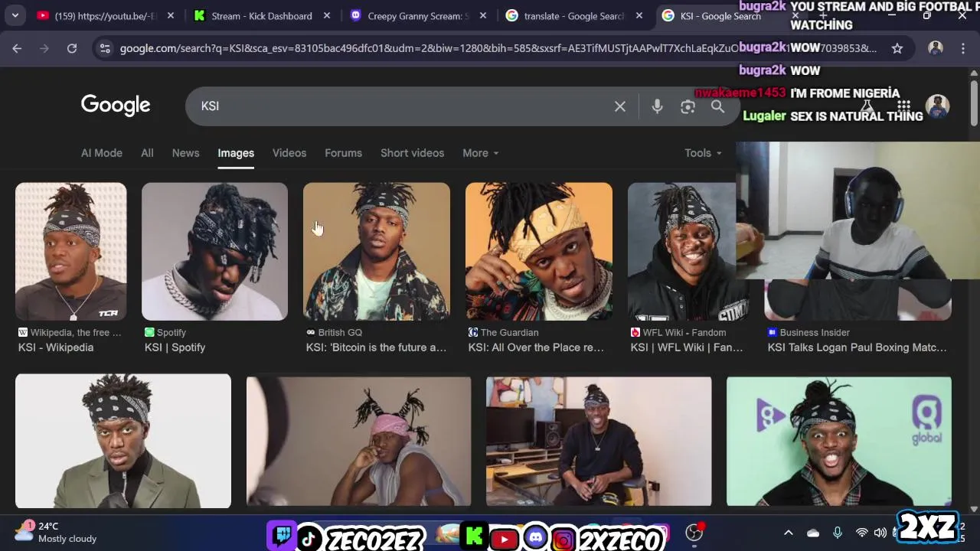Open The Guardian yellow bandana thumbnail
Image resolution: width=980 pixels, height=551 pixels.
pos(539,251)
